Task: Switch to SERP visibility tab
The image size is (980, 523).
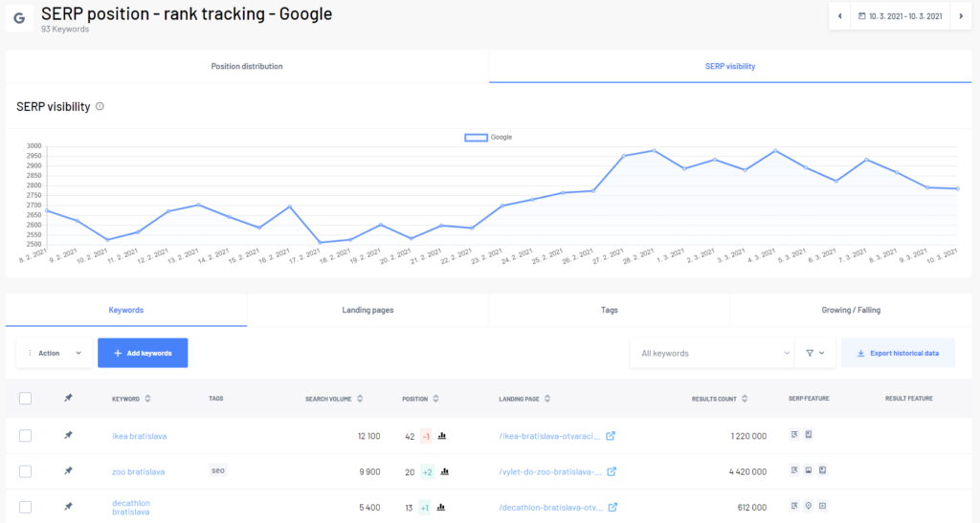Action: [730, 66]
